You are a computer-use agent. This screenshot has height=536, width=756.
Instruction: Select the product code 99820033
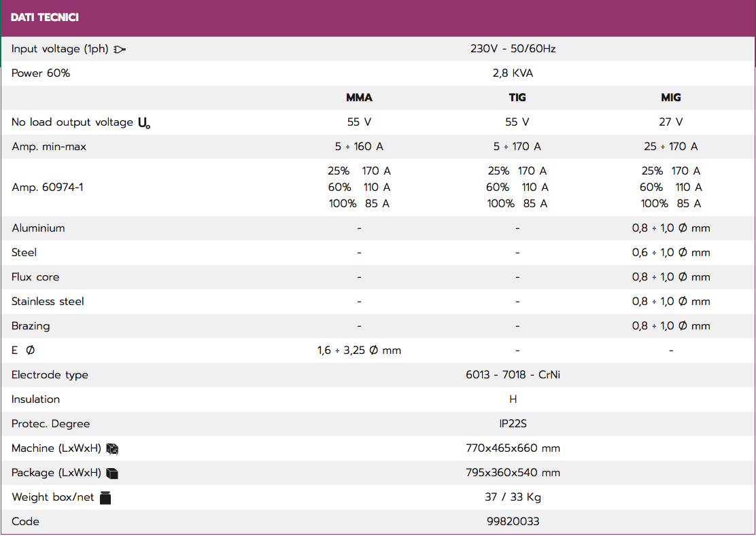pos(513,522)
